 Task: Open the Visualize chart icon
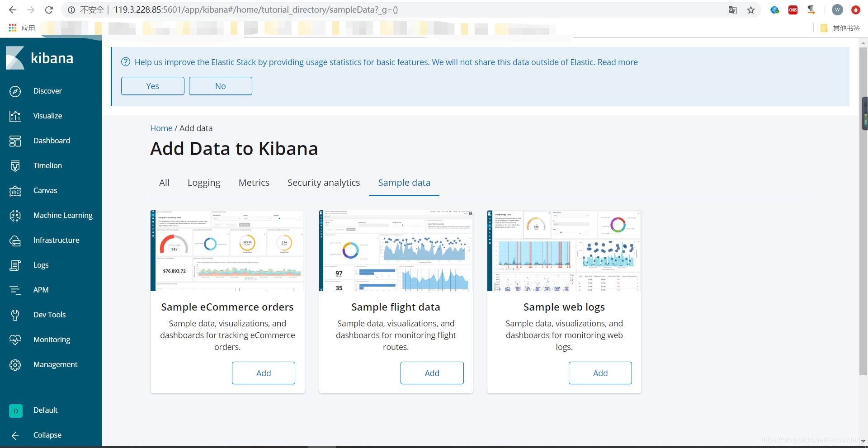tap(15, 116)
